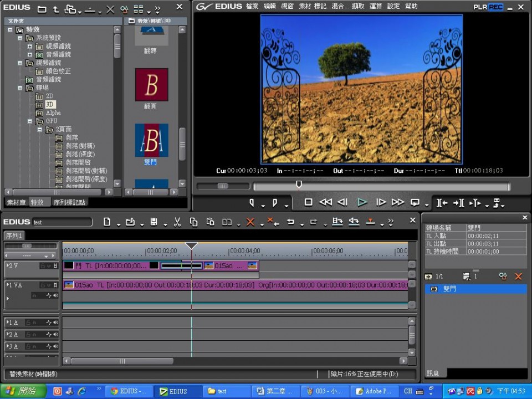Toggle the lock on track 2 V
Screen dimensions: 532x399
(x=42, y=266)
